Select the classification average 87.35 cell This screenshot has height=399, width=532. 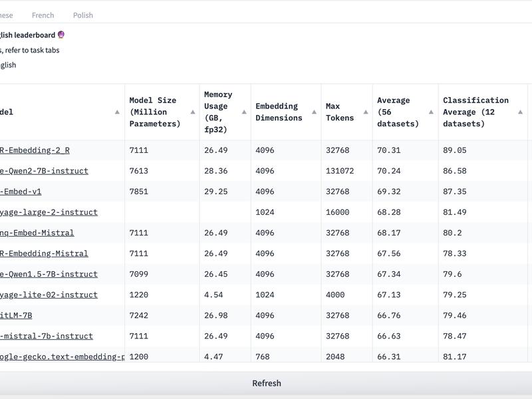[x=483, y=192]
